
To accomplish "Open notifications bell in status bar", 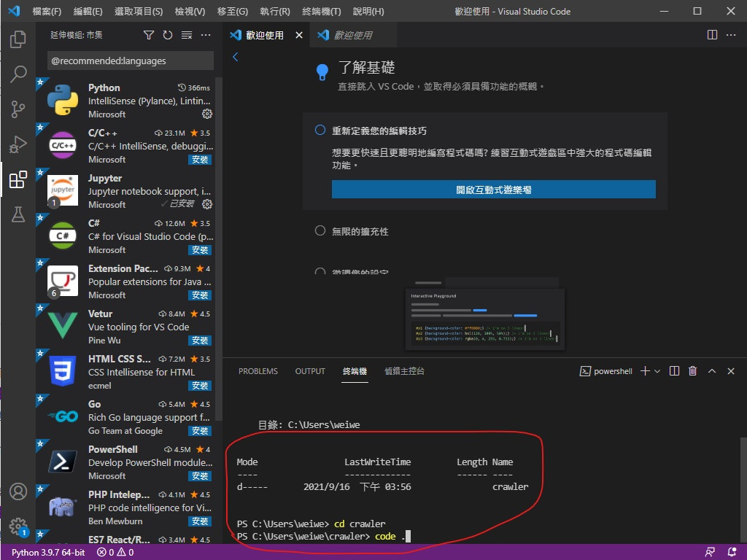I will pyautogui.click(x=732, y=553).
